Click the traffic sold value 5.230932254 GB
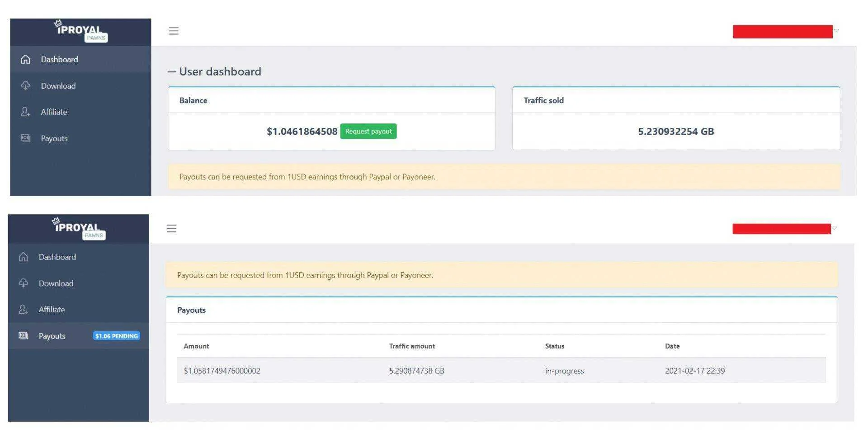 pyautogui.click(x=676, y=132)
